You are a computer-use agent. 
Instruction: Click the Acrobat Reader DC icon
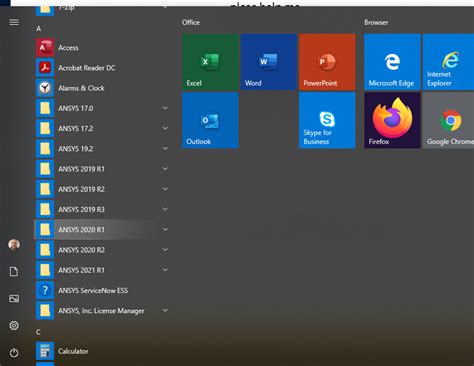coord(45,68)
